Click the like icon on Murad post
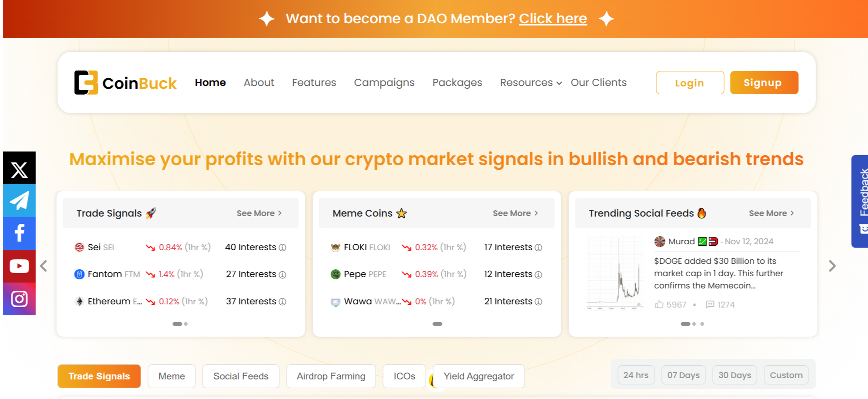This screenshot has width=868, height=399. point(659,304)
